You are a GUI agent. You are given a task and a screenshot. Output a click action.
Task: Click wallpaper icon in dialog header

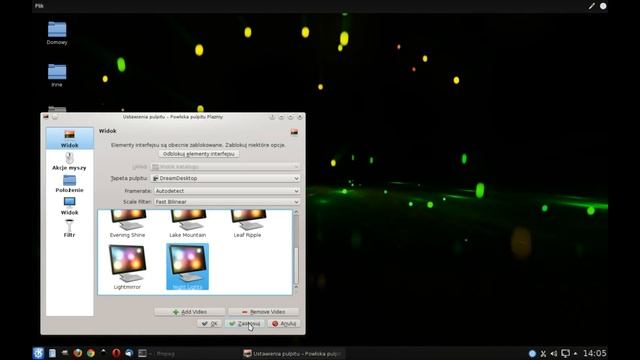point(294,132)
